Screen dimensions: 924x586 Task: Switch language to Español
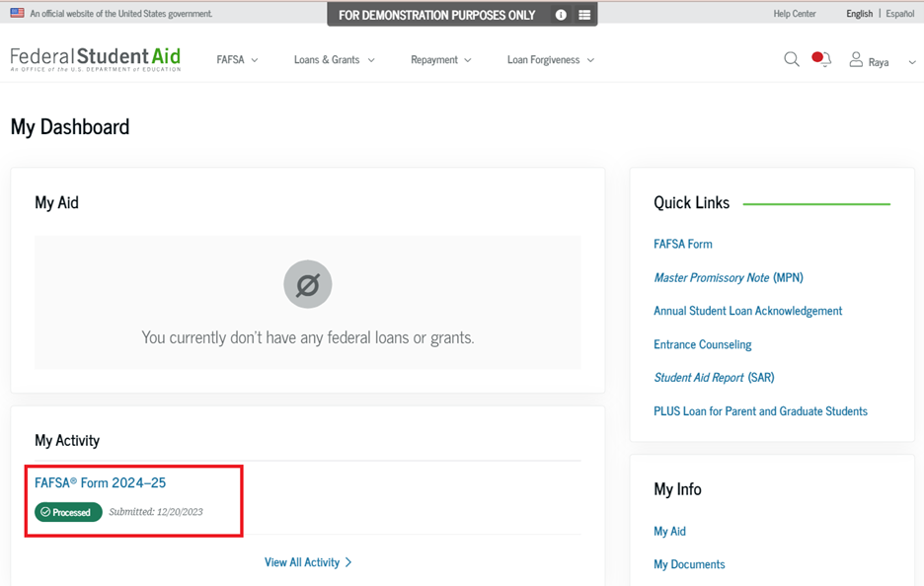[899, 14]
